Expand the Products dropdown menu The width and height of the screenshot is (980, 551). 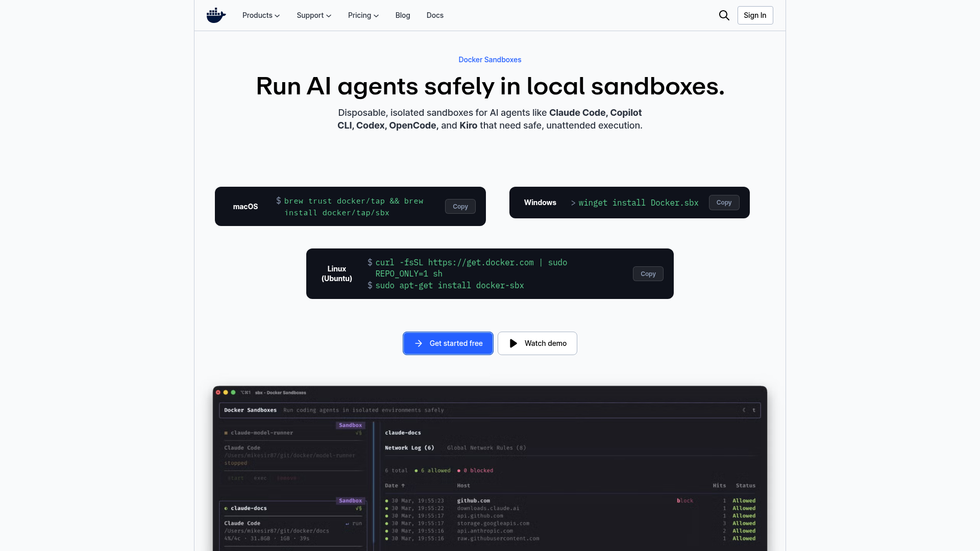[x=261, y=15]
